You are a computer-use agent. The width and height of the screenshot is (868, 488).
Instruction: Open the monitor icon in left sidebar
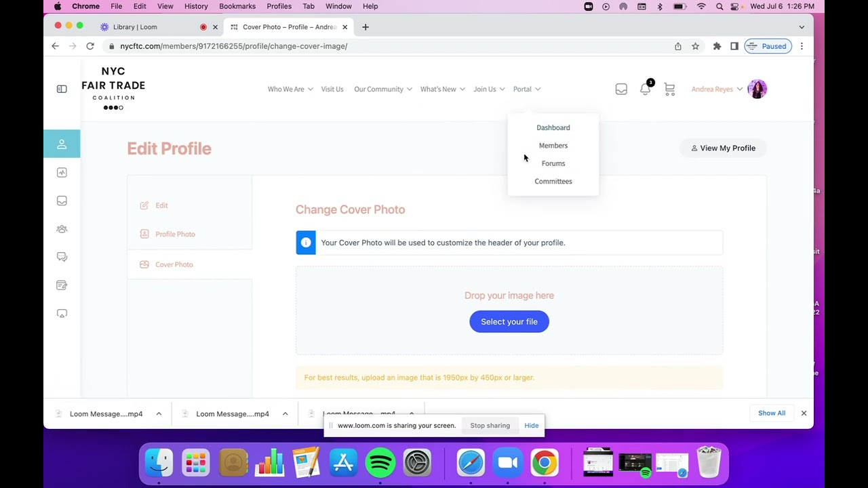[x=62, y=313]
